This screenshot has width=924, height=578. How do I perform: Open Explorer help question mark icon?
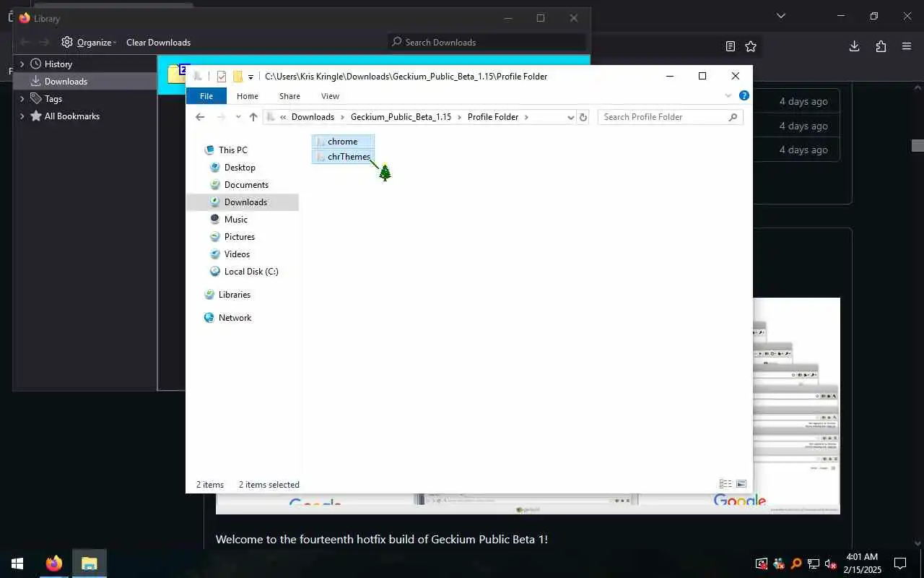(744, 95)
